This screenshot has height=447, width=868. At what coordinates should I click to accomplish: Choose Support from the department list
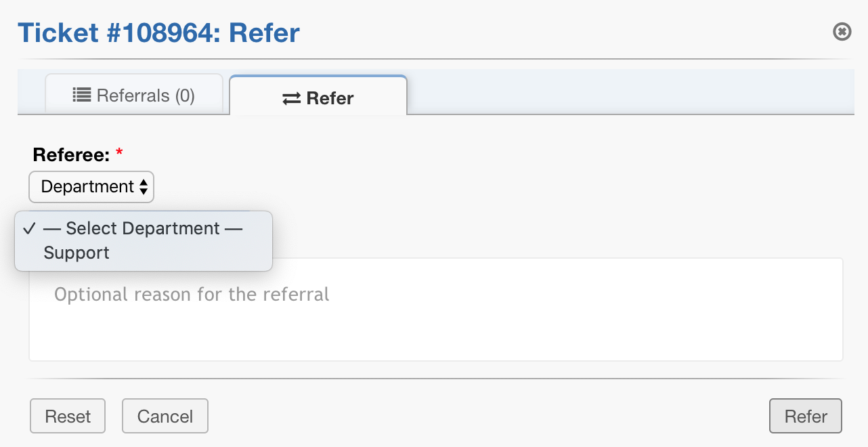pyautogui.click(x=77, y=253)
